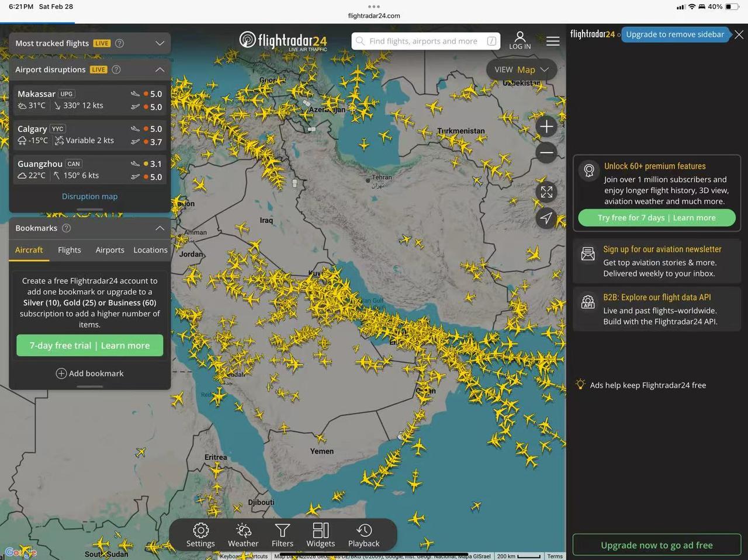Open the VIEW Map dropdown

(x=521, y=69)
